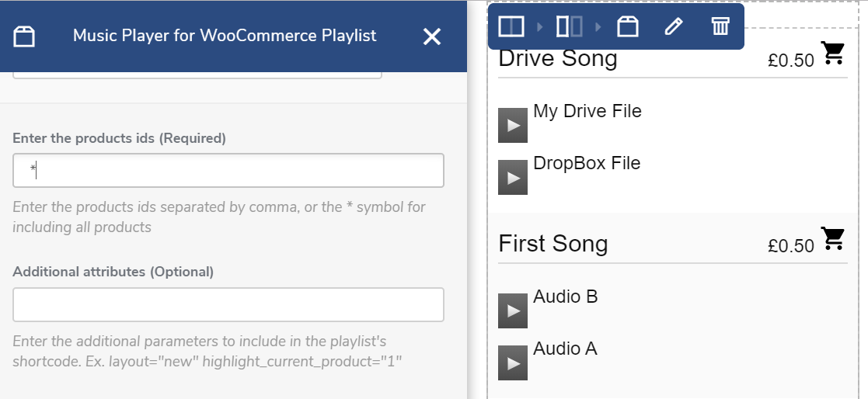Click the products ids comma-separated hint text
Image resolution: width=868 pixels, height=399 pixels.
(219, 217)
